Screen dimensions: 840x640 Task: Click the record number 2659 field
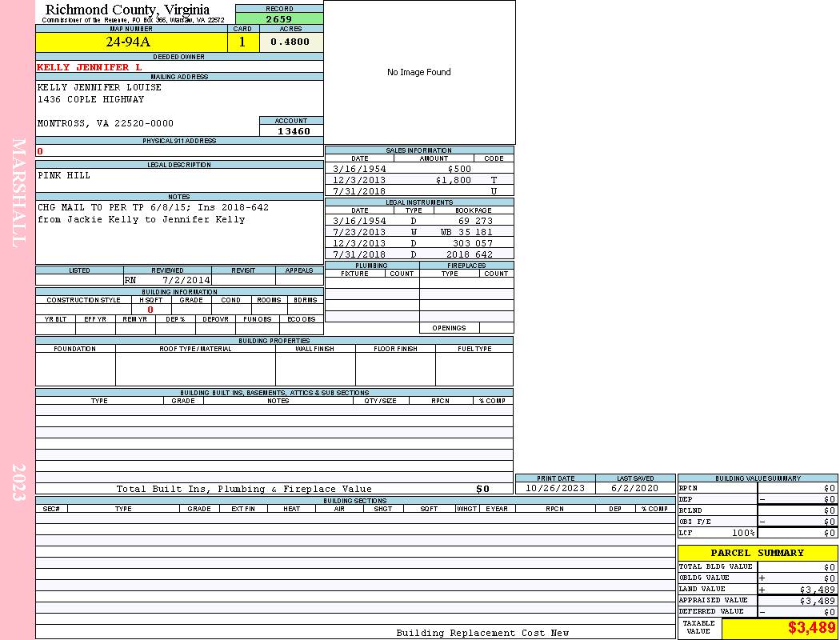click(279, 19)
